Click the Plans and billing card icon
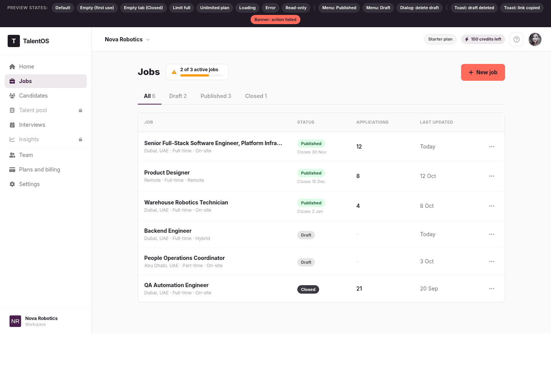The width and height of the screenshot is (551, 392). tap(12, 170)
